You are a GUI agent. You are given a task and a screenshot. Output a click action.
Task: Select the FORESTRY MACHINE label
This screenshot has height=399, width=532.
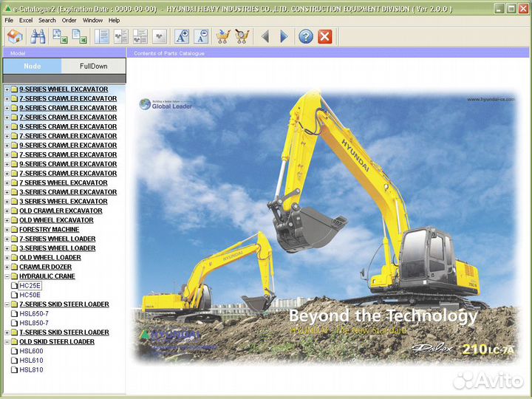click(50, 230)
